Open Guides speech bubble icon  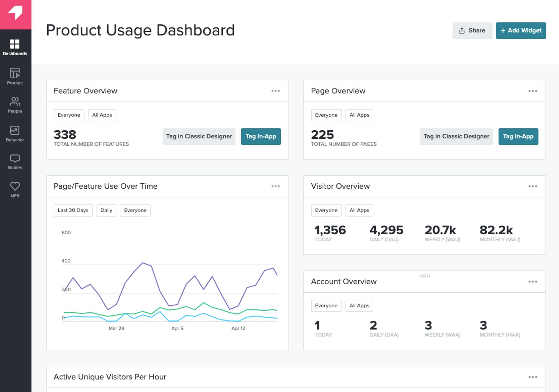click(x=15, y=162)
